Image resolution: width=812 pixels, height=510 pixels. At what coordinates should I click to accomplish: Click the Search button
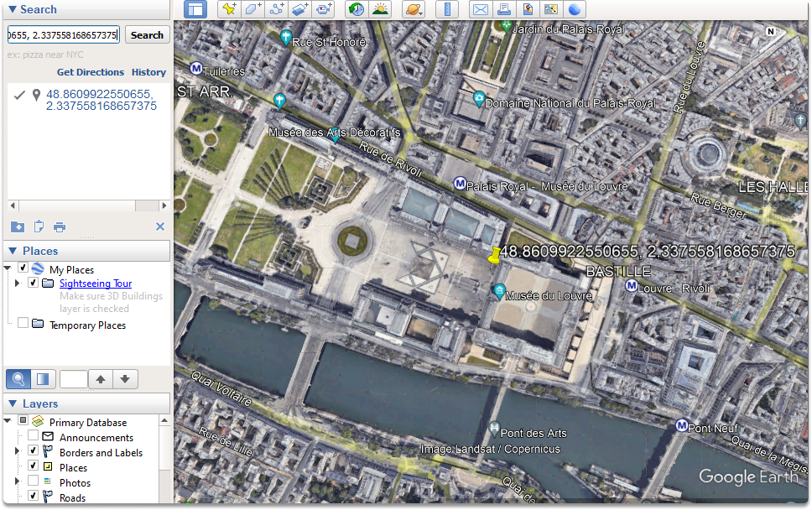pyautogui.click(x=147, y=34)
